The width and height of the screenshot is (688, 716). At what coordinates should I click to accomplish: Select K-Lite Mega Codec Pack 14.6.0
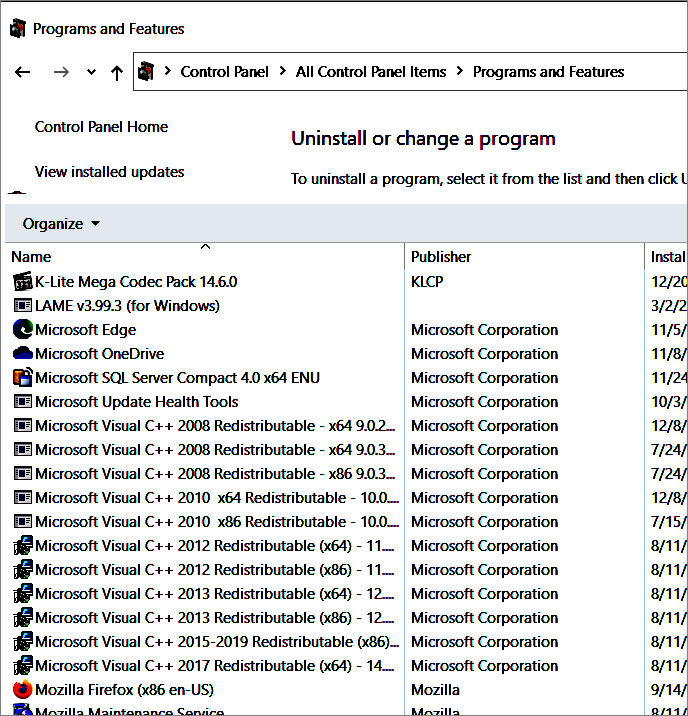(136, 282)
